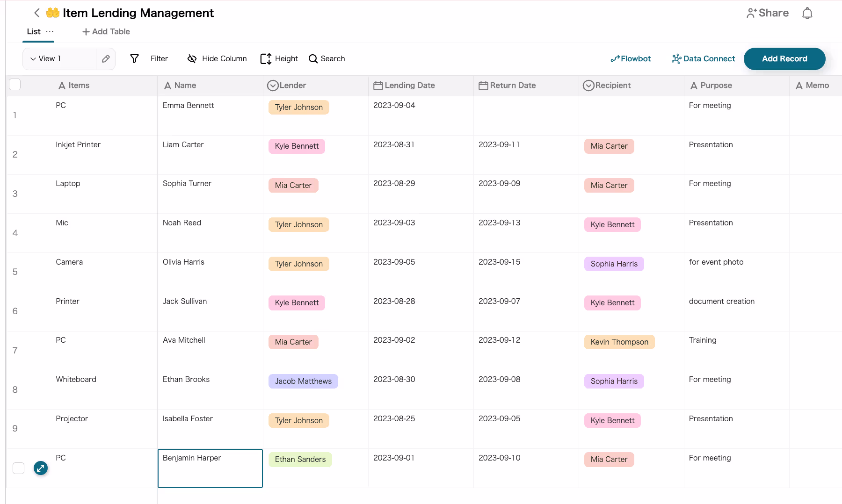
Task: Open notifications bell icon
Action: pyautogui.click(x=807, y=14)
